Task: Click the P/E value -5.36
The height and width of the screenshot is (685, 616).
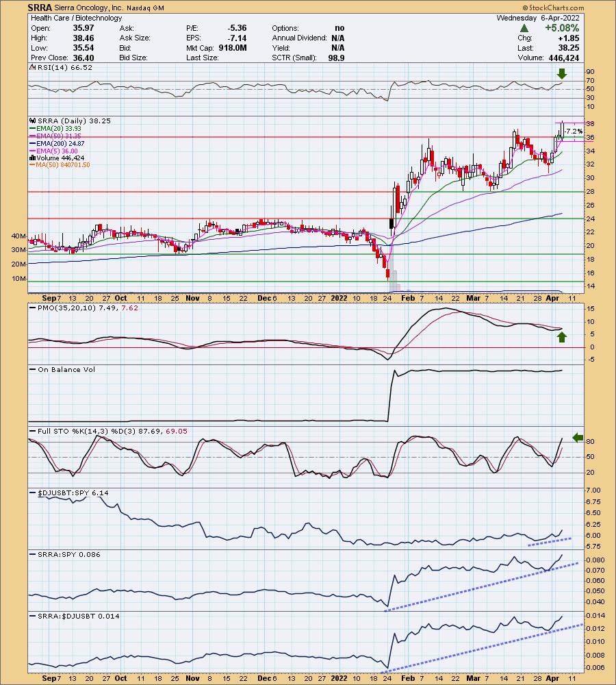Action: point(237,28)
